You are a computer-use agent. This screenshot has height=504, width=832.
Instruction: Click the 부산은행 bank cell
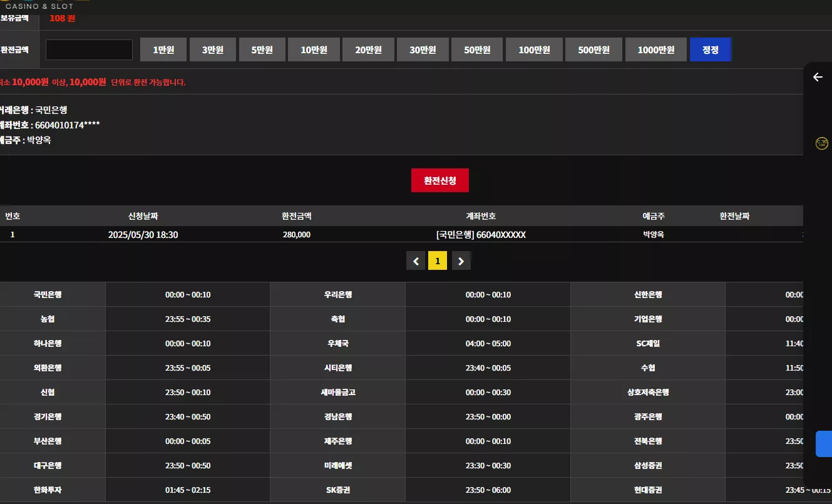(52, 441)
